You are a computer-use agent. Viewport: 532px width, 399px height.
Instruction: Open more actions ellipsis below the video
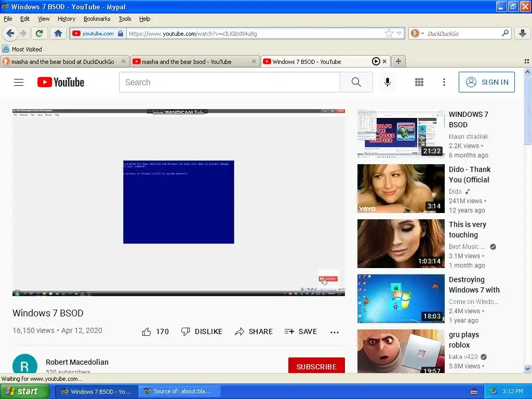coord(335,332)
